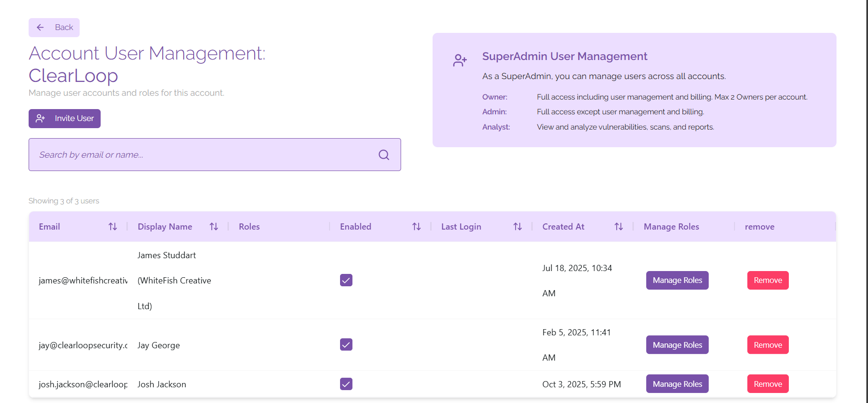The height and width of the screenshot is (403, 868).
Task: Toggle Enabled checkbox for James Studdart
Action: (346, 280)
